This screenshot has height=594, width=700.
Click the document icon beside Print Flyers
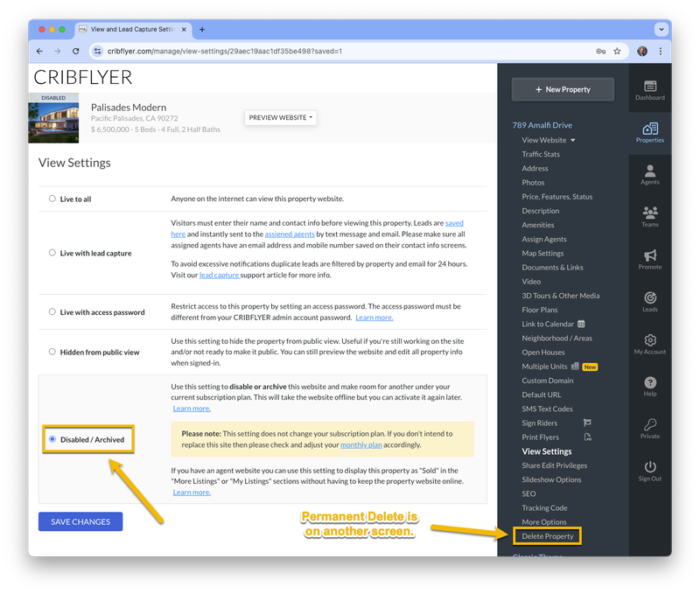tap(587, 437)
